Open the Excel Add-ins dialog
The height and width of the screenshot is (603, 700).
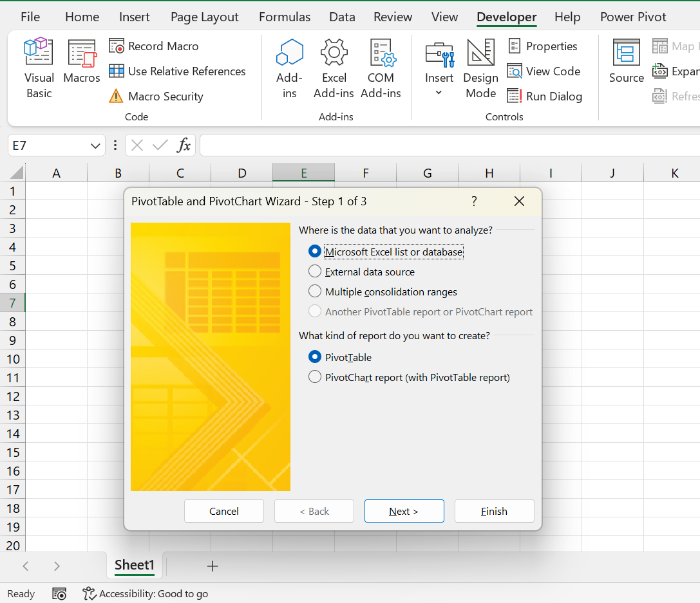pyautogui.click(x=334, y=68)
